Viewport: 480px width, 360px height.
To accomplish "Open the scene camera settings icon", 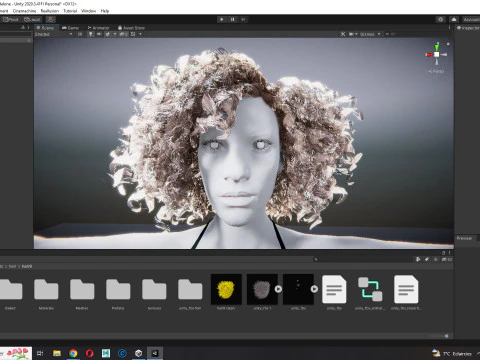I will click(351, 34).
